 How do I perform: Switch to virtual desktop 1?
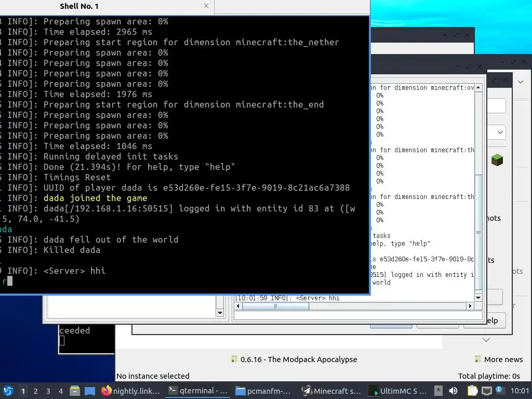(x=23, y=391)
